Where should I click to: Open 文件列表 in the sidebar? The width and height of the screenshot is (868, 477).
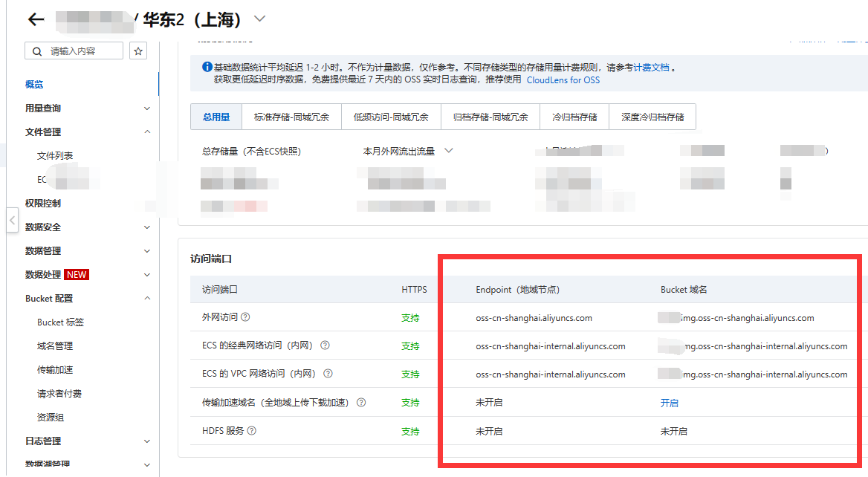(x=55, y=156)
